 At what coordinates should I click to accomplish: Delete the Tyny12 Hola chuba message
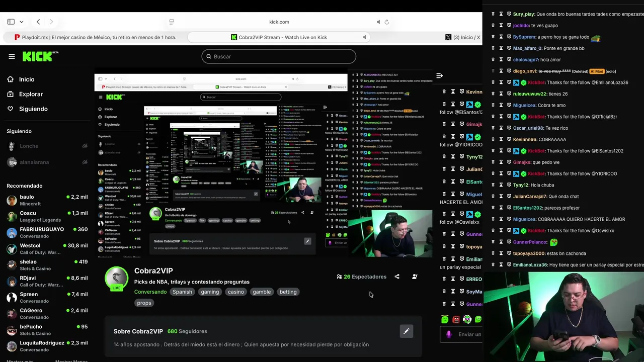pos(493,185)
